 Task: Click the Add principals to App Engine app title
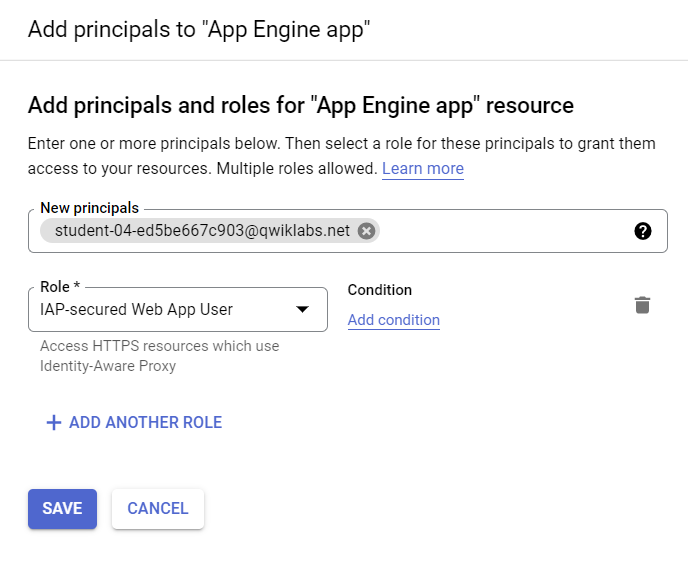tap(199, 29)
